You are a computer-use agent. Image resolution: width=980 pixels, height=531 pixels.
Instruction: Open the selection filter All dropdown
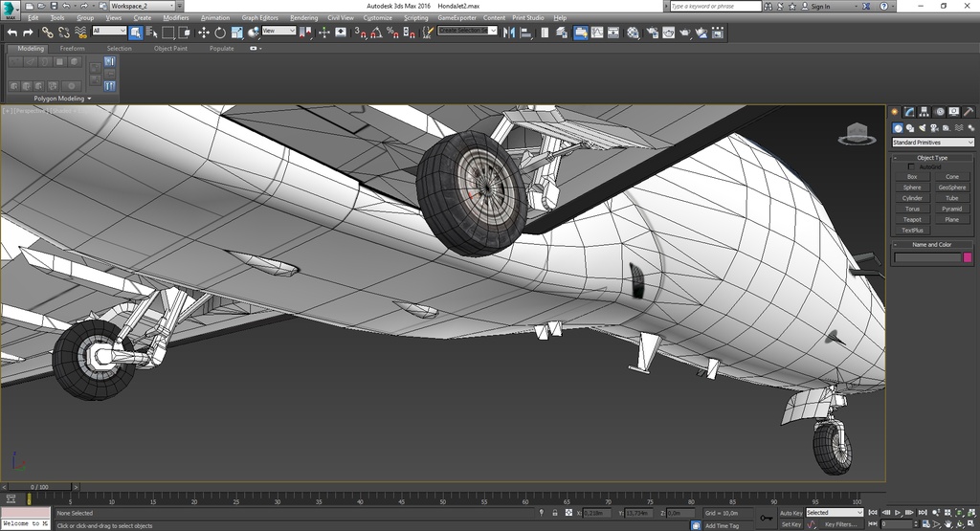click(x=109, y=31)
